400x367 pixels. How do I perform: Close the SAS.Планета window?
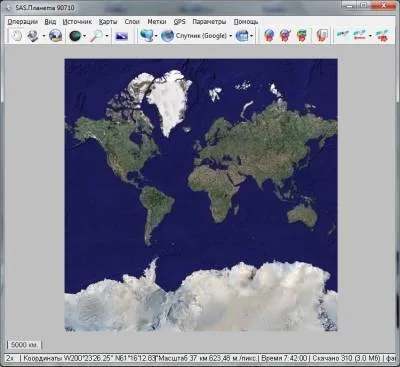[x=383, y=5]
